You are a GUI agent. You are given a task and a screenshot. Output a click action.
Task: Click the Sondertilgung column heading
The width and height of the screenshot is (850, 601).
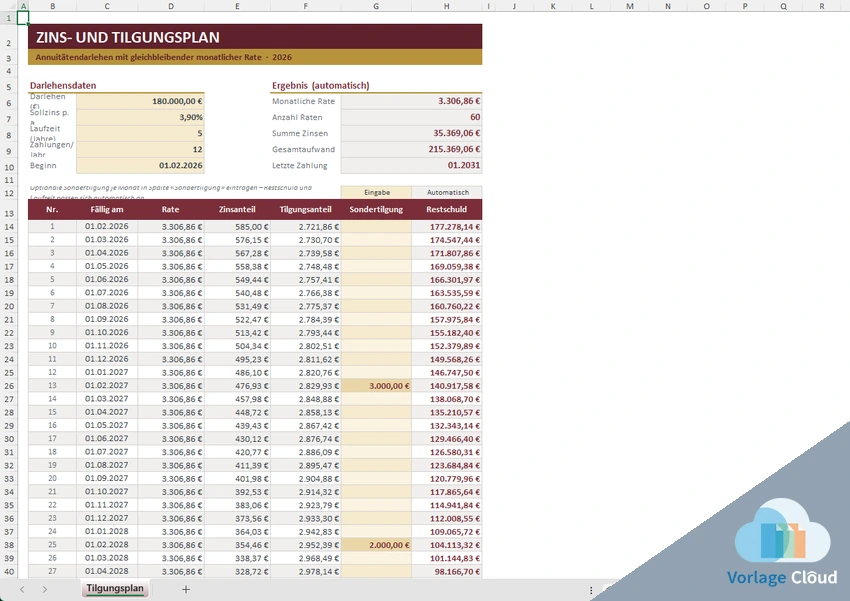[x=376, y=210]
